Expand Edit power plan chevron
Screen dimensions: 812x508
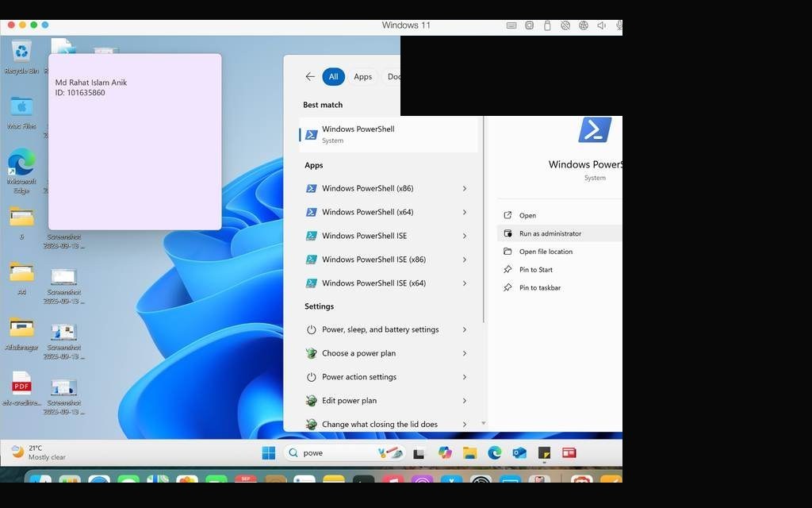[465, 401]
